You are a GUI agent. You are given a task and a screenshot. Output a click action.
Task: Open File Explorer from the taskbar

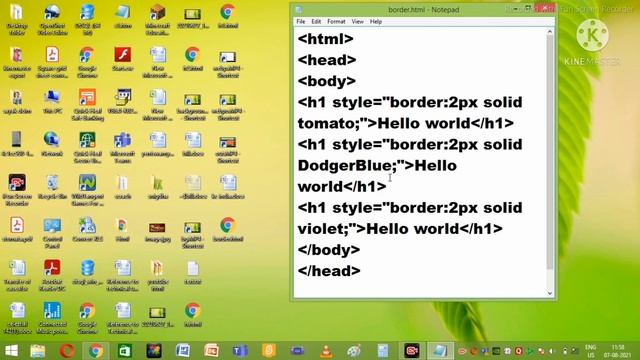[x=38, y=351]
